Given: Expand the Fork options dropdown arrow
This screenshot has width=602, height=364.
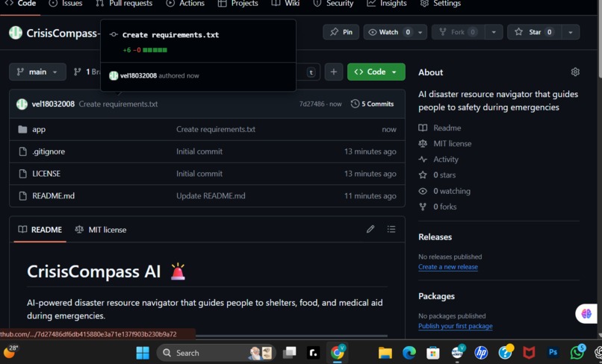Looking at the screenshot, I should (x=494, y=32).
